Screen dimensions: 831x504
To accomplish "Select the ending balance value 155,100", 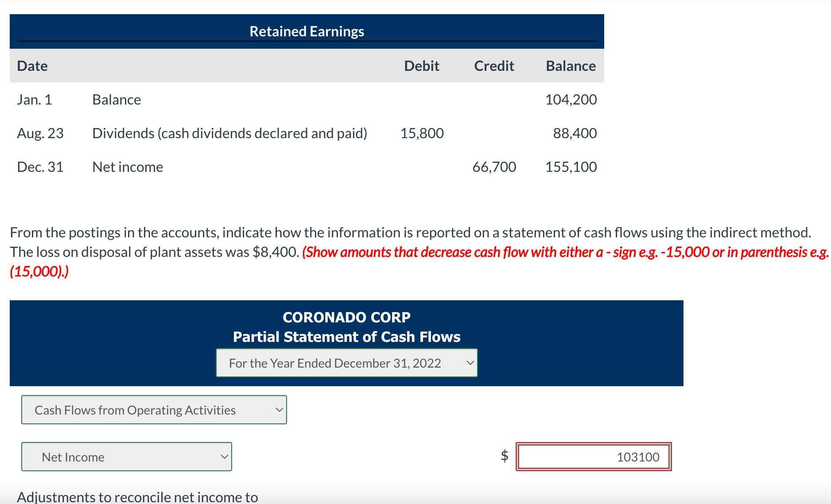I will 571,167.
